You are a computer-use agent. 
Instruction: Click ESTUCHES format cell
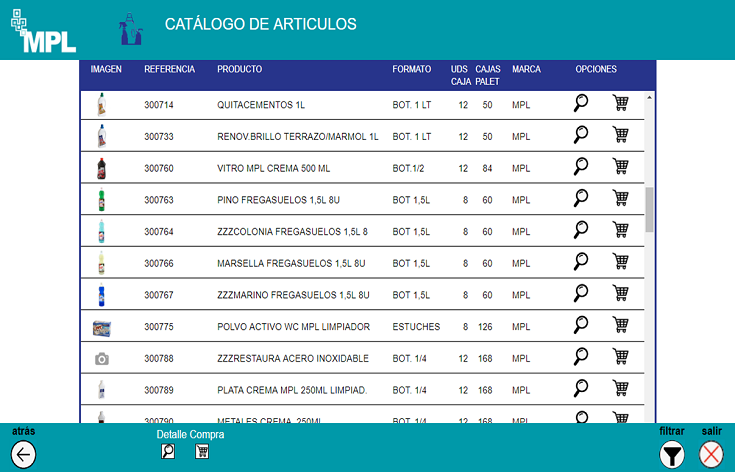click(416, 327)
